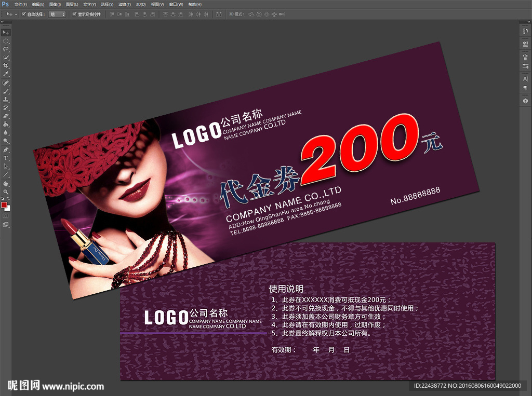Click the align vertical centers button
Image resolution: width=532 pixels, height=396 pixels.
coord(119,14)
